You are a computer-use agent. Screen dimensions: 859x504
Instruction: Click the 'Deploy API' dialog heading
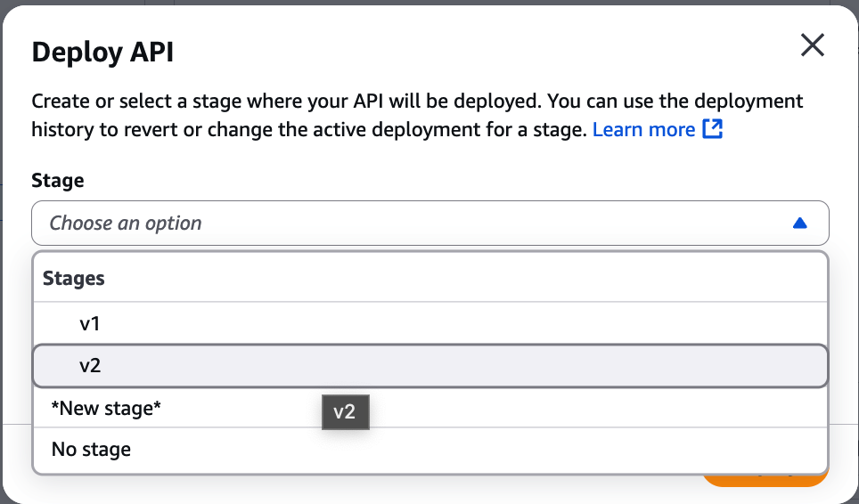click(x=102, y=53)
